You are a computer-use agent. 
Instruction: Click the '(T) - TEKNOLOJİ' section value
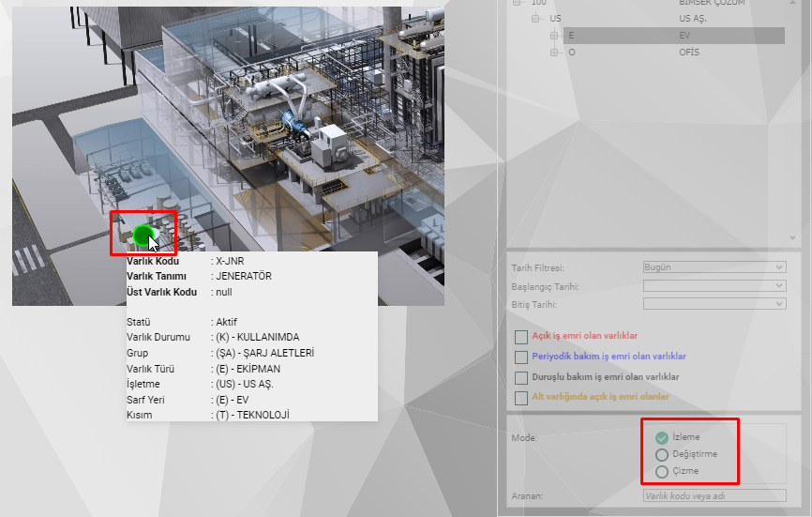(253, 415)
